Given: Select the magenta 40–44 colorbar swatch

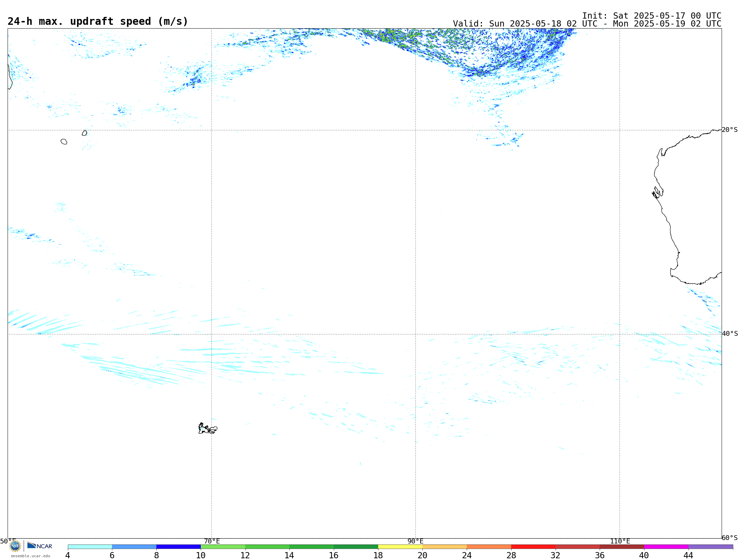Looking at the screenshot, I should [666, 547].
